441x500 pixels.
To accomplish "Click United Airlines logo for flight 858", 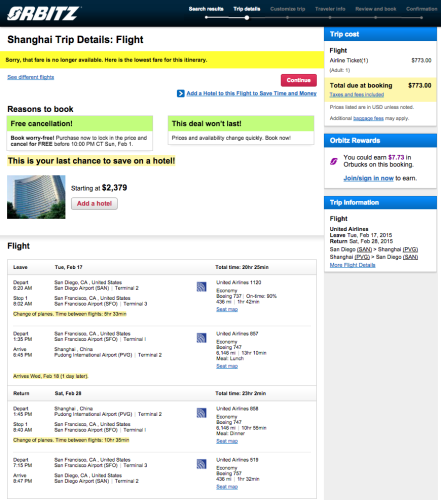I will 201,413.
